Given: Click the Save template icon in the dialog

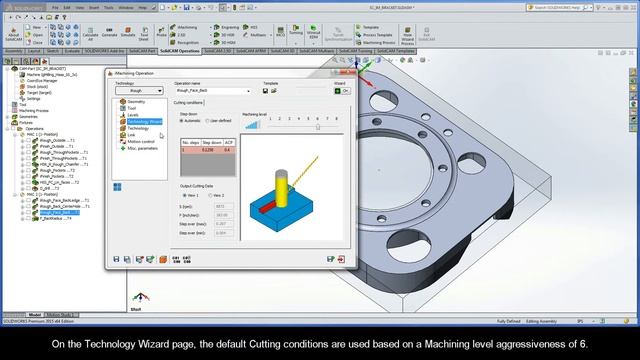Looking at the screenshot, I should click(x=265, y=91).
